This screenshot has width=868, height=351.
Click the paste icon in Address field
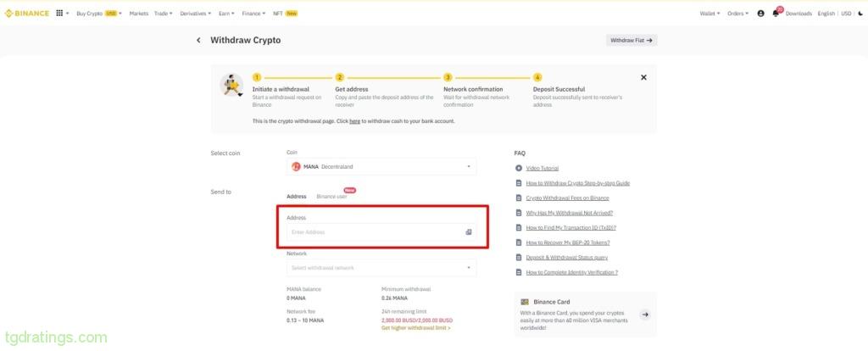[x=468, y=232]
